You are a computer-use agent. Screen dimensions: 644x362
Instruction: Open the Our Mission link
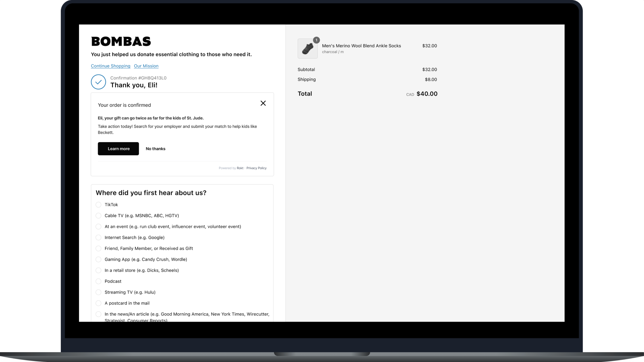click(146, 66)
